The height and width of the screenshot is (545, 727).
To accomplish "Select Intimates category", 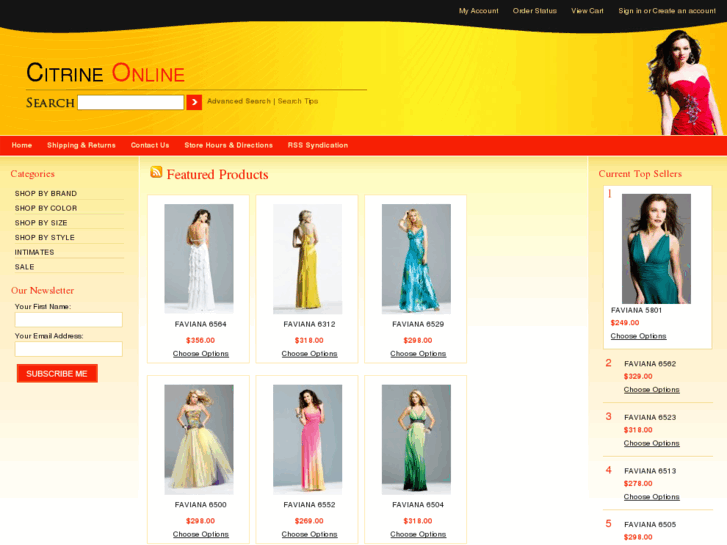I will coord(34,252).
